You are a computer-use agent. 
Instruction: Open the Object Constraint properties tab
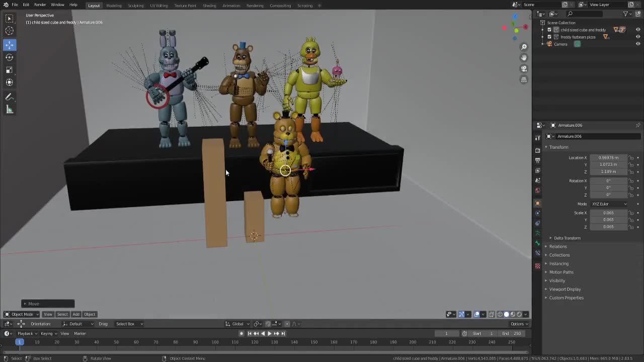tap(537, 223)
